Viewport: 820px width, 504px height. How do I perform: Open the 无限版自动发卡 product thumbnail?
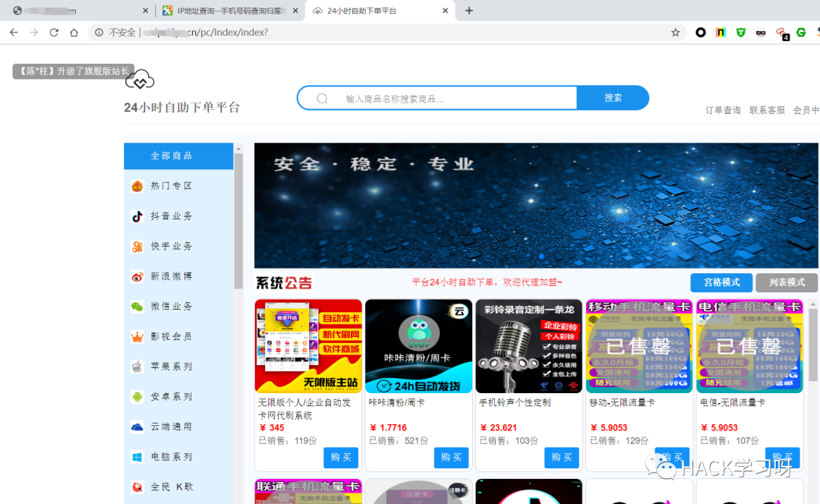(x=308, y=346)
